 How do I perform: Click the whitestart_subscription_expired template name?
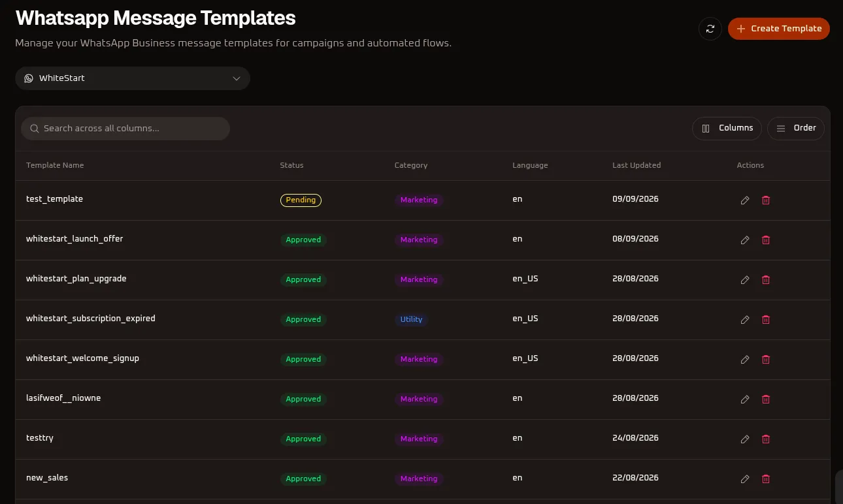tap(91, 319)
